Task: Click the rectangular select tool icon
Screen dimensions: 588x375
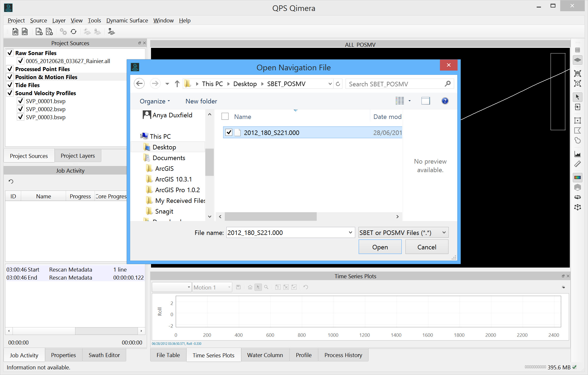Action: [x=578, y=121]
